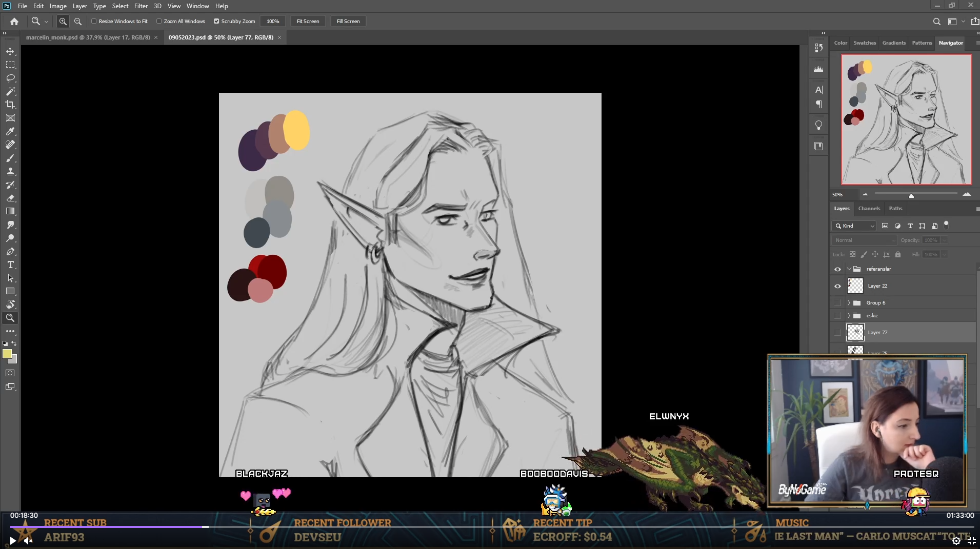Image resolution: width=980 pixels, height=549 pixels.
Task: Click Fill Screen button
Action: [x=348, y=21]
